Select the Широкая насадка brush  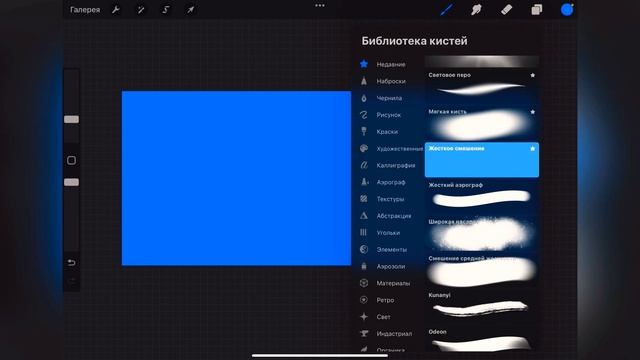pyautogui.click(x=482, y=233)
